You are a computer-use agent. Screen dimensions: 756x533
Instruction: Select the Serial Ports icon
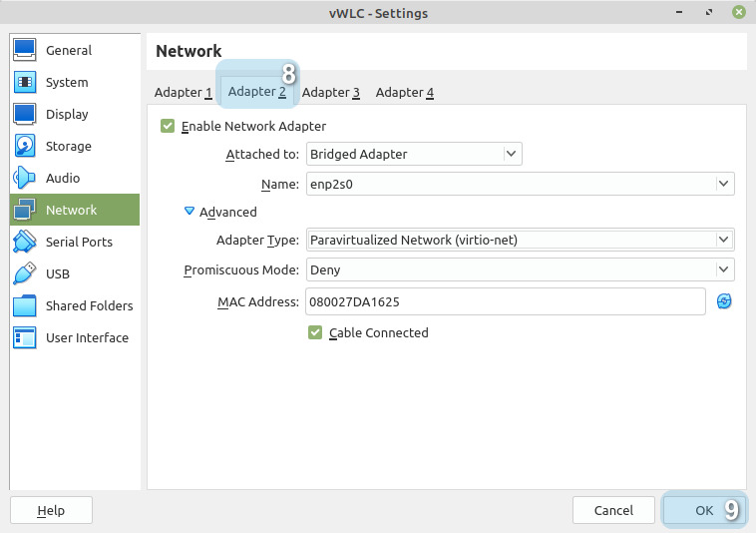pos(25,242)
